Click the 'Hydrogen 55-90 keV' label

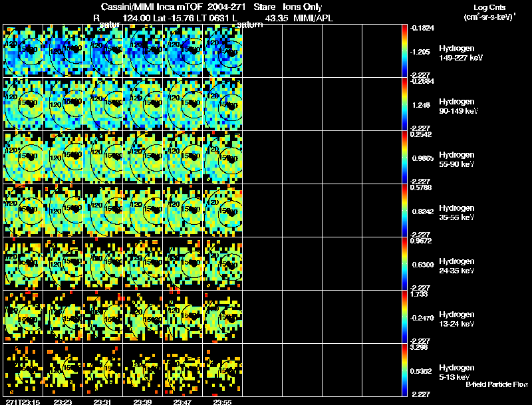(x=457, y=160)
